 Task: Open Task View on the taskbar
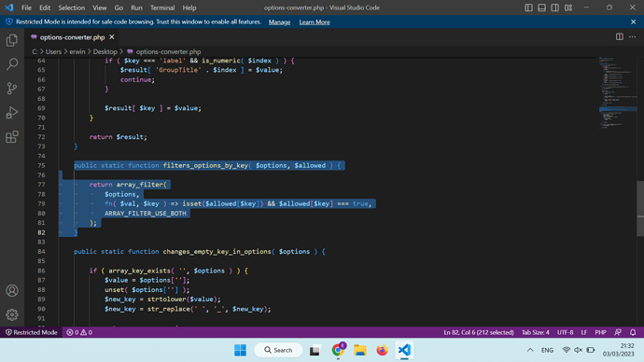pos(315,350)
